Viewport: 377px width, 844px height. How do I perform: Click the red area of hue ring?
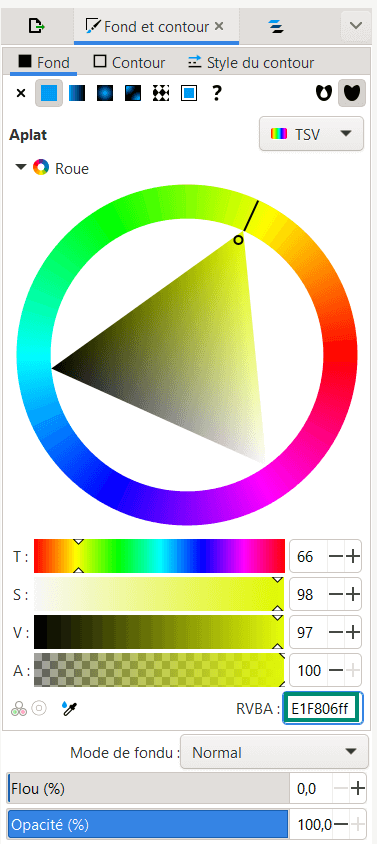[340, 354]
